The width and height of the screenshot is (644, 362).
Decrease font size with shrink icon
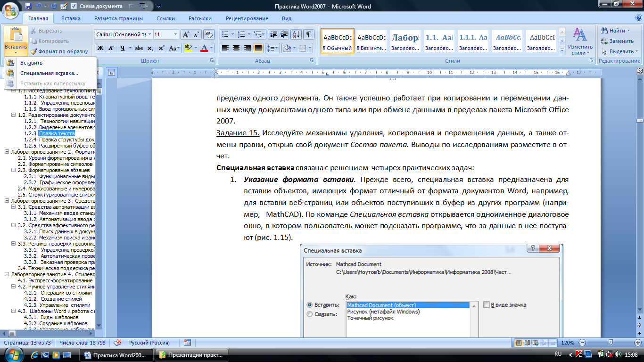point(197,34)
